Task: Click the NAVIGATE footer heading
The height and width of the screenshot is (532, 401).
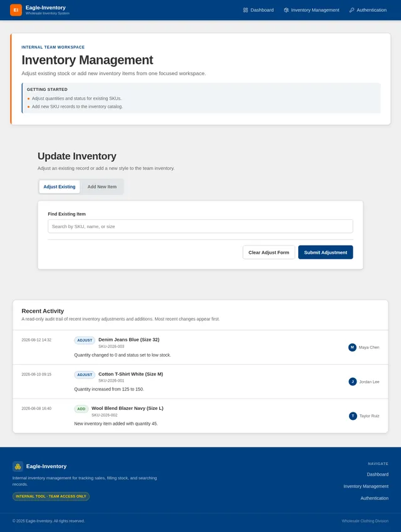Action: coord(378,464)
